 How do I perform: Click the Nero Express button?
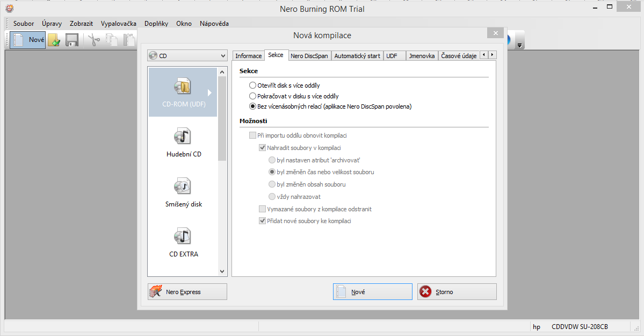[x=187, y=291]
